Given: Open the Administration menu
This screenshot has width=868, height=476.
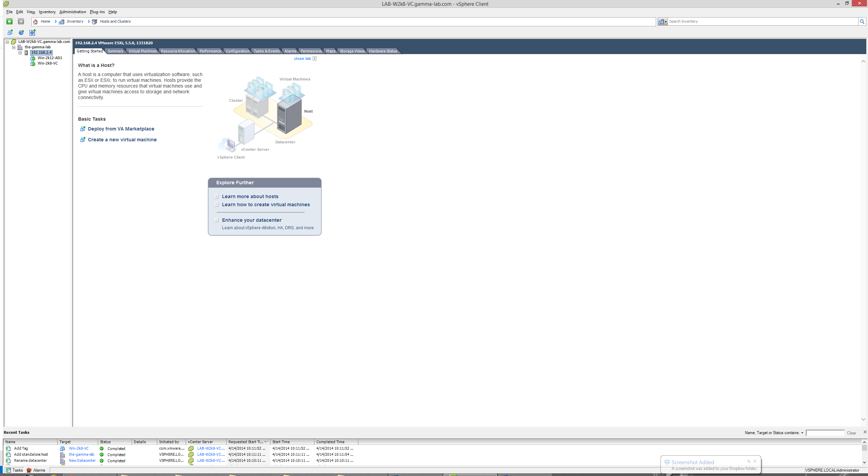Looking at the screenshot, I should tap(73, 12).
